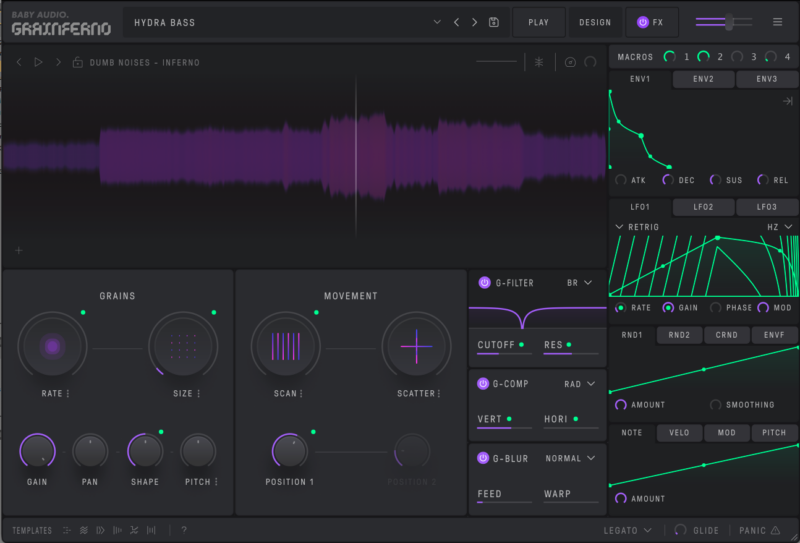
Task: Toggle the G-BLUR power button
Action: pos(483,458)
